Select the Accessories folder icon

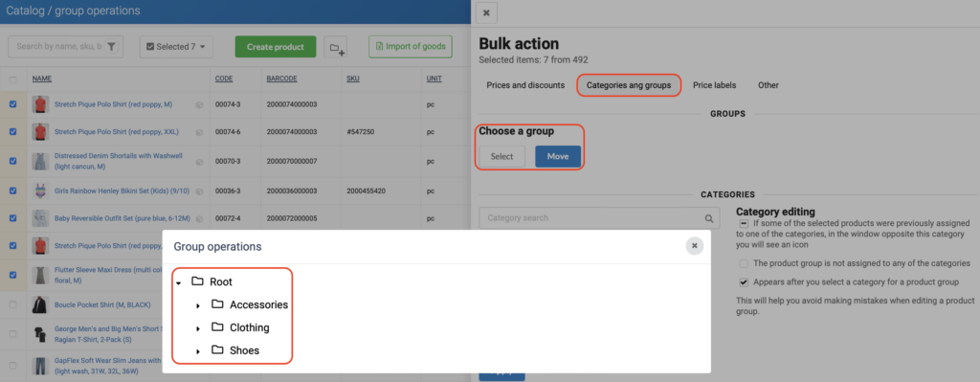click(217, 304)
